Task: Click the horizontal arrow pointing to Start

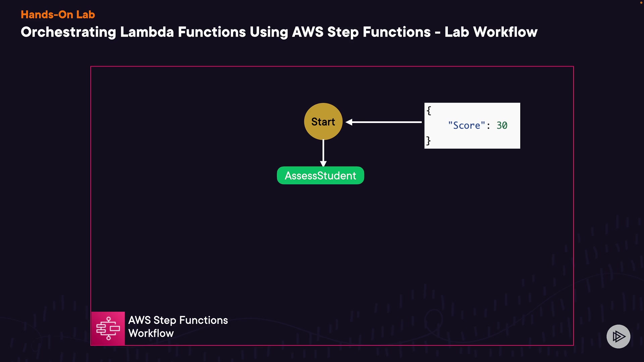Action: point(384,122)
